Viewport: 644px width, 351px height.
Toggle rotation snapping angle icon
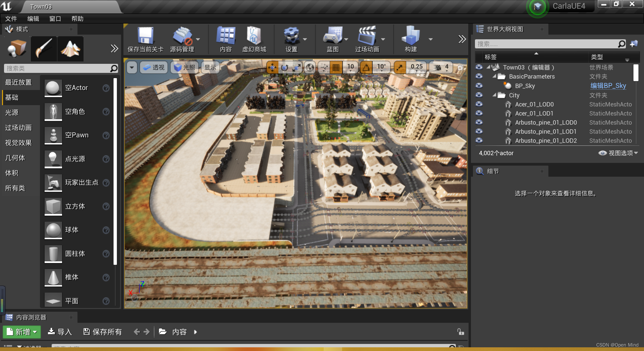[366, 68]
